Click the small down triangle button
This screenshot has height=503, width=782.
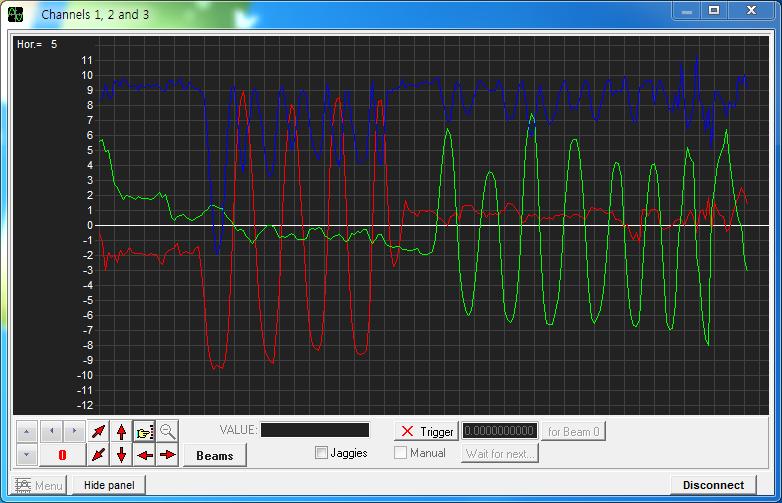(26, 455)
